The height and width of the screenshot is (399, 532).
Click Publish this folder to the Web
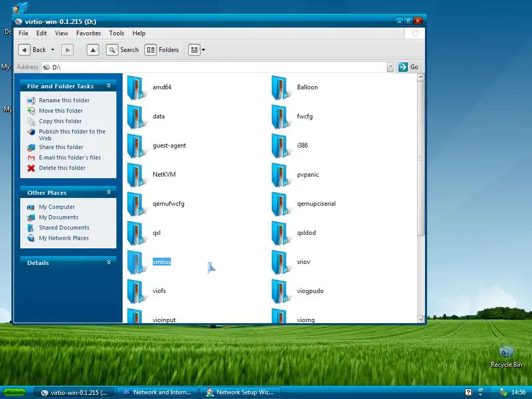(72, 135)
